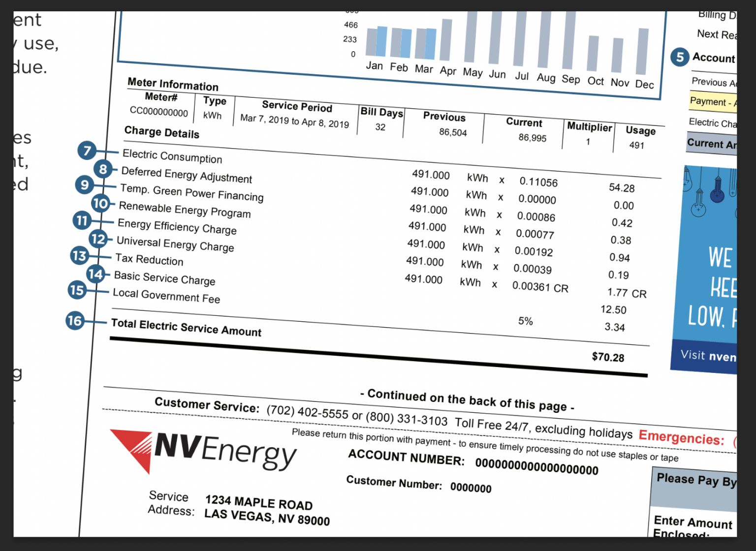The image size is (756, 551).
Task: Click the 'Energy Efficiency Charge' line item
Action: click(x=177, y=227)
